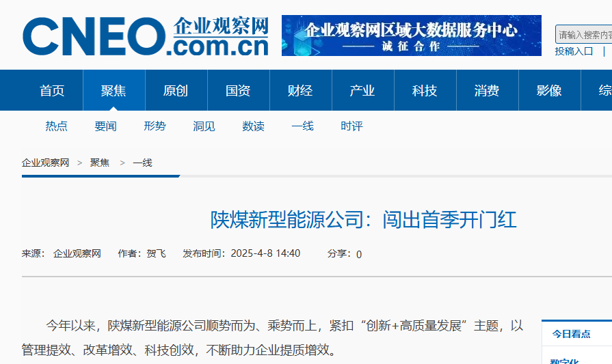Open the 国资 section
This screenshot has height=364, width=612.
tap(238, 91)
